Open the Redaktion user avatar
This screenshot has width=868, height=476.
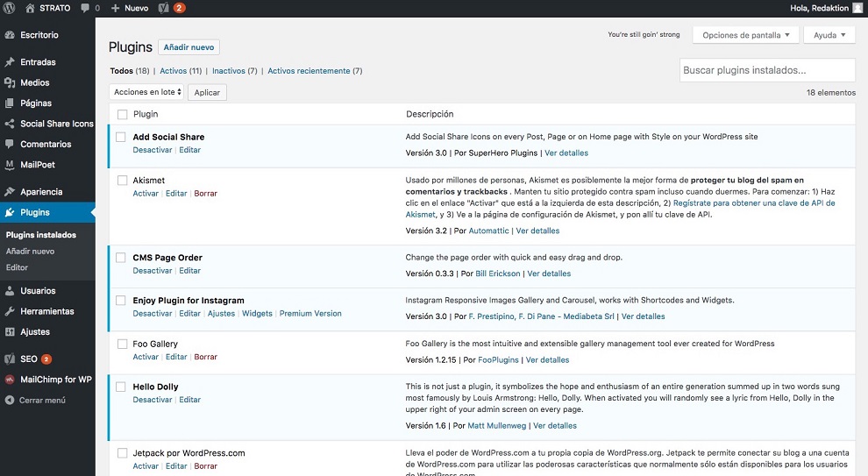click(857, 8)
